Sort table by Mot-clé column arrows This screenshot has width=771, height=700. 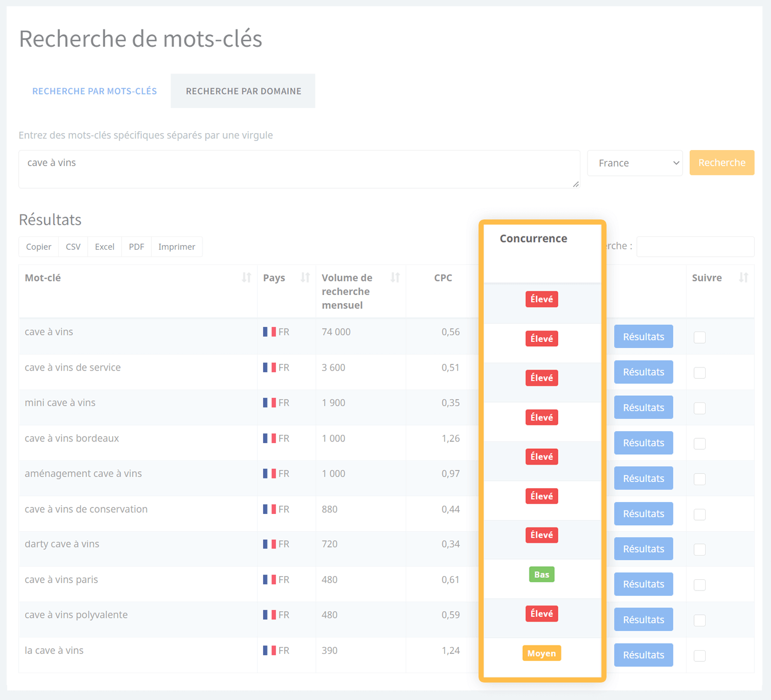246,278
